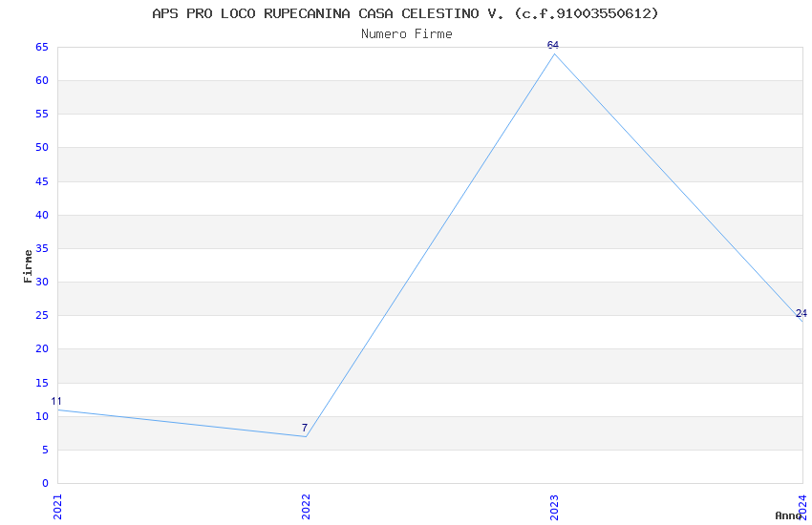Image resolution: width=812 pixels, height=525 pixels.
Task: Click the 'Numero Firme' subtitle
Action: [x=407, y=33]
